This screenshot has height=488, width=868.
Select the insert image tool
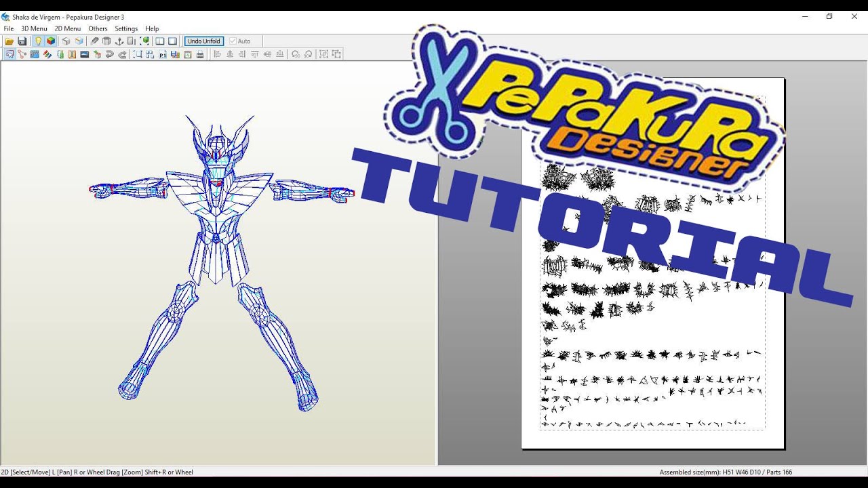[85, 54]
